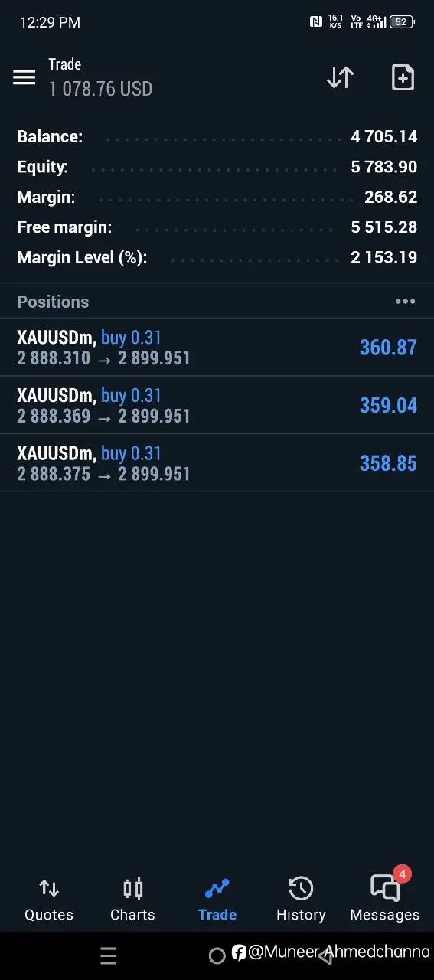Tap the Margin Level (%) row
Image resolution: width=434 pixels, height=980 pixels.
(x=217, y=257)
